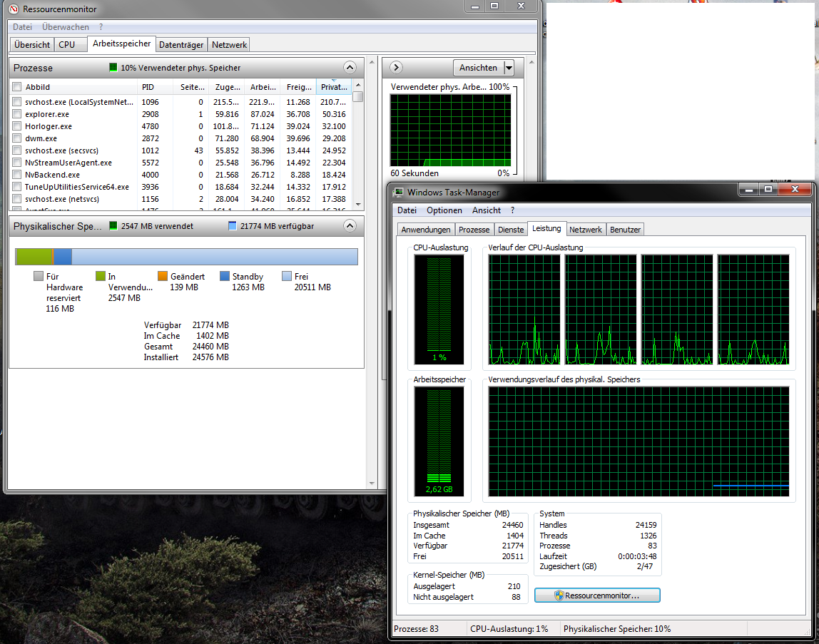The width and height of the screenshot is (819, 644).
Task: Open Datei menu in Task-Manager
Action: coord(407,210)
